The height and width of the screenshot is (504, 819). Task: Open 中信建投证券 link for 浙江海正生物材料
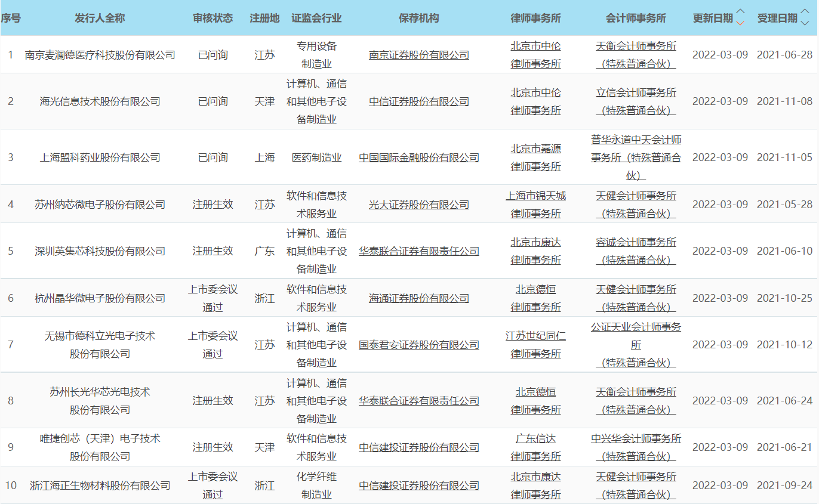419,486
